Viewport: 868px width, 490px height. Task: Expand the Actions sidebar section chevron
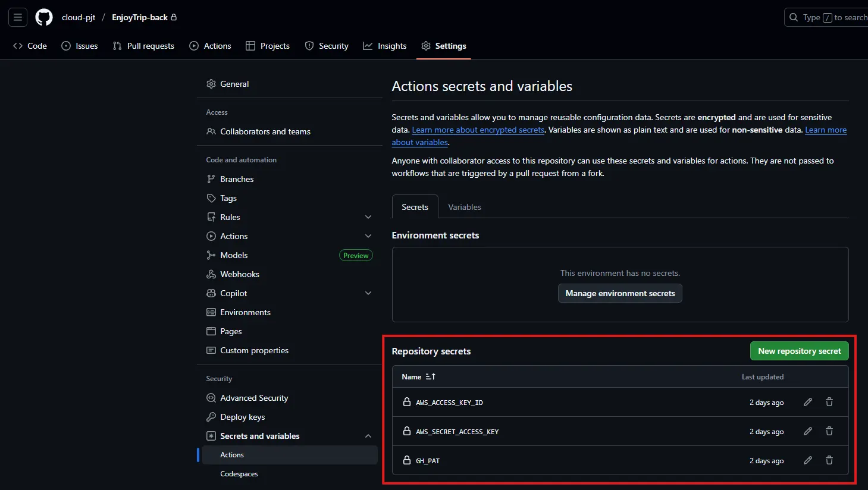click(x=368, y=236)
